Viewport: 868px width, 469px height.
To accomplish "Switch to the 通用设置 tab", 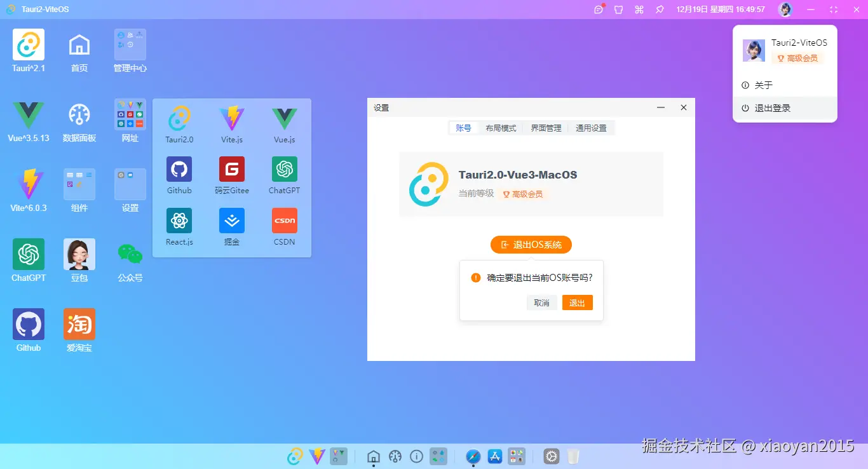I will pos(591,128).
